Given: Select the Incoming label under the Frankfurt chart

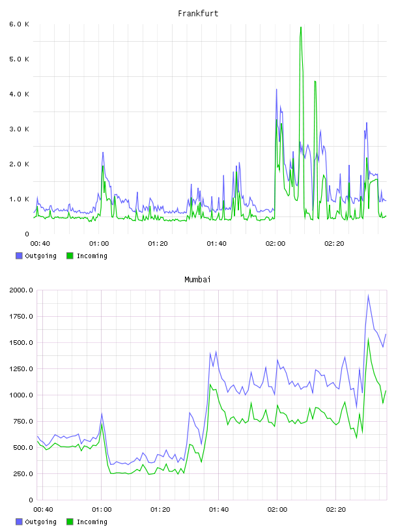Looking at the screenshot, I should coord(92,256).
